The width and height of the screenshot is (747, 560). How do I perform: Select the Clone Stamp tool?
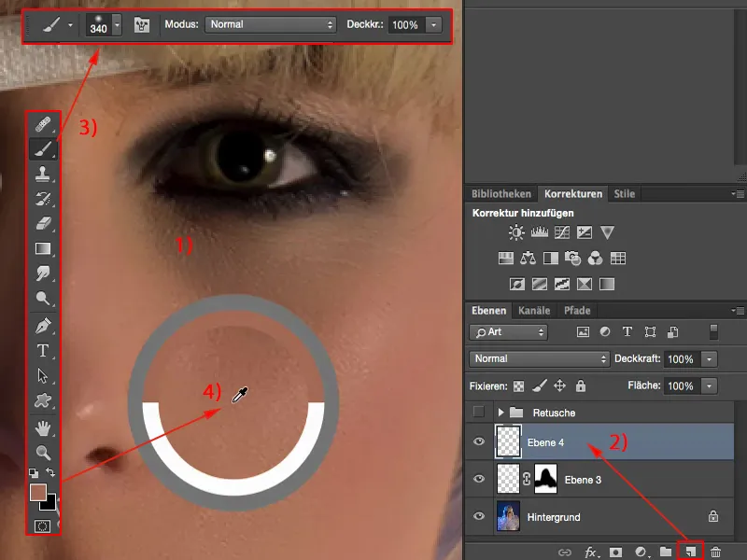click(43, 174)
